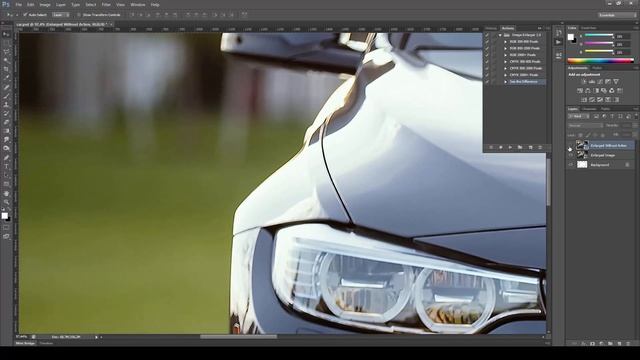The width and height of the screenshot is (640, 360).
Task: Click the zoom percentage field in status bar
Action: point(21,337)
